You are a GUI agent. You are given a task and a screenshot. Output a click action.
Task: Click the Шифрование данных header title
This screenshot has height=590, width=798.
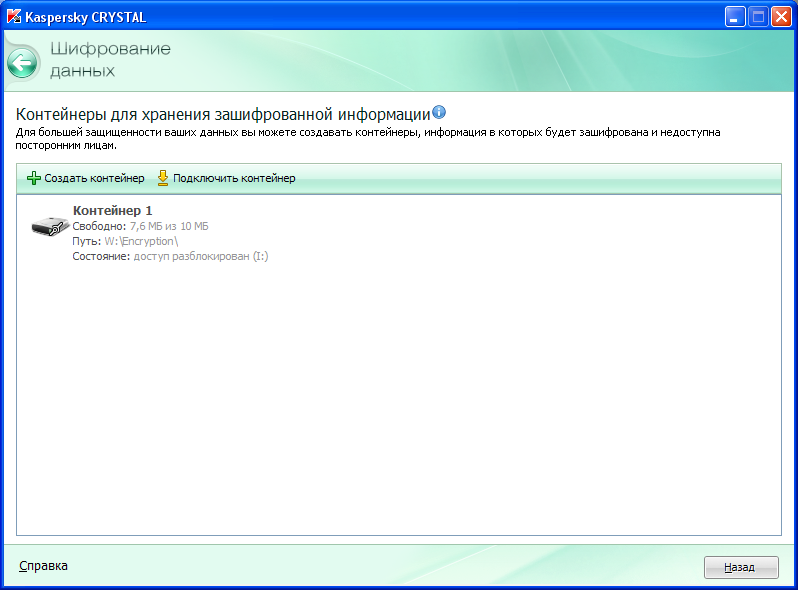(x=110, y=60)
